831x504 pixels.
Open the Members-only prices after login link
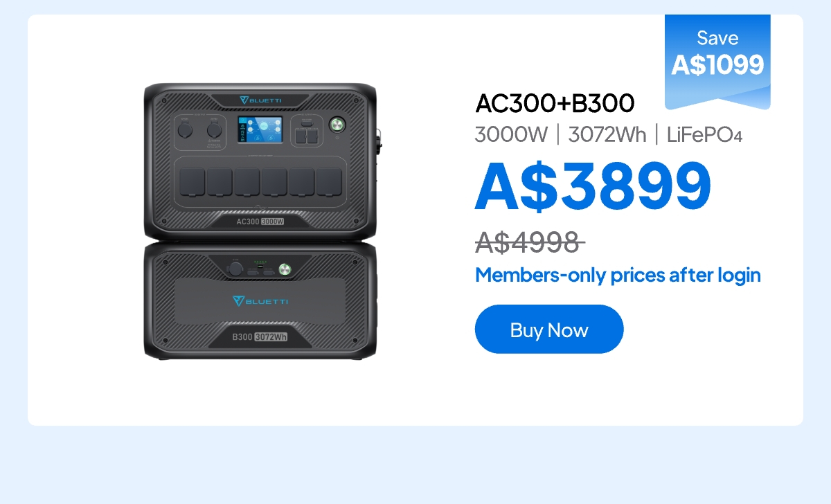[618, 275]
